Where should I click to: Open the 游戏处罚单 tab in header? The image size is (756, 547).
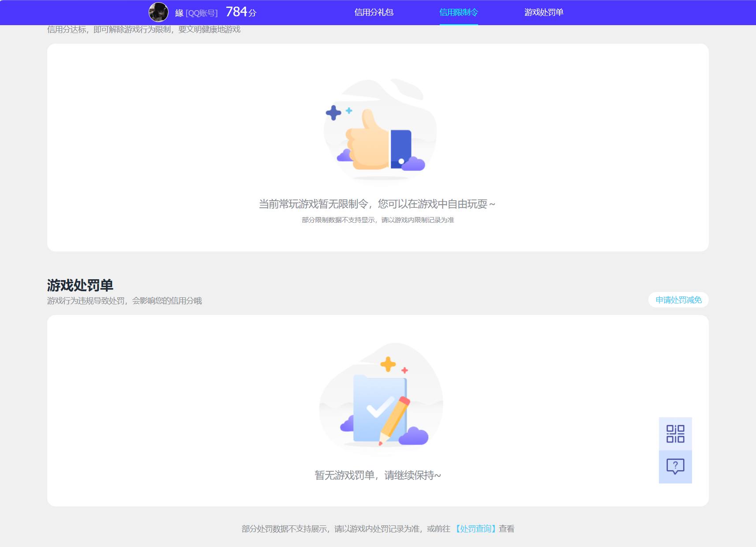pos(544,12)
